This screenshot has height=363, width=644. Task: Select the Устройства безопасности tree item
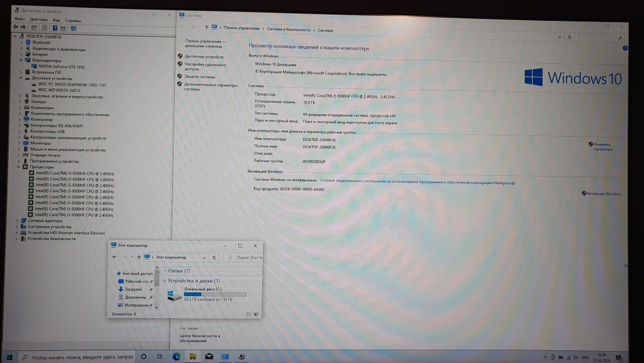click(52, 239)
